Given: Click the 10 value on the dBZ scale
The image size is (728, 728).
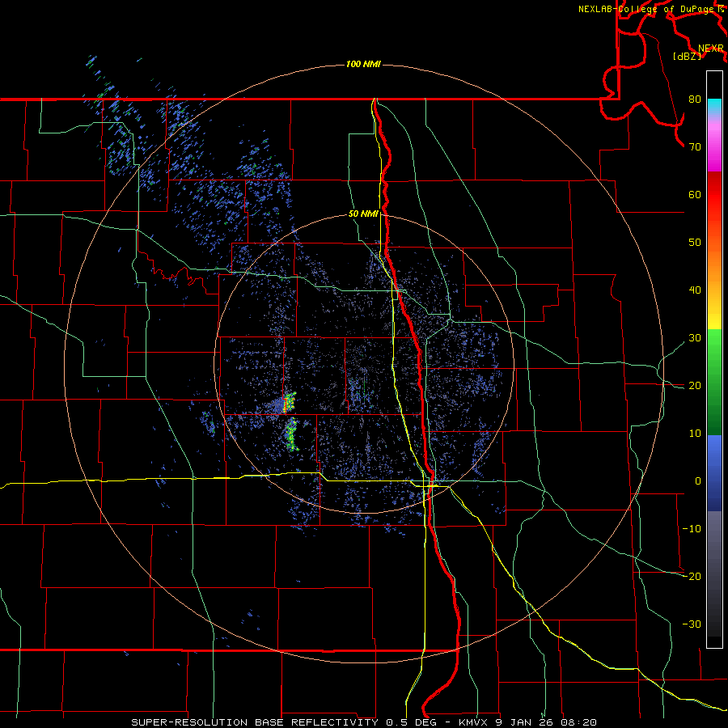Looking at the screenshot, I should coord(695,434).
